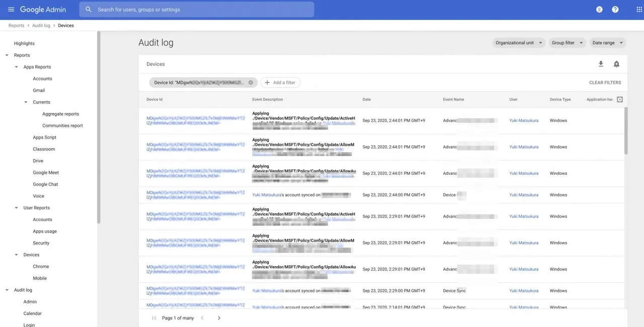This screenshot has width=644, height=327.
Task: Collapse the Apps Reports tree section
Action: (x=17, y=67)
